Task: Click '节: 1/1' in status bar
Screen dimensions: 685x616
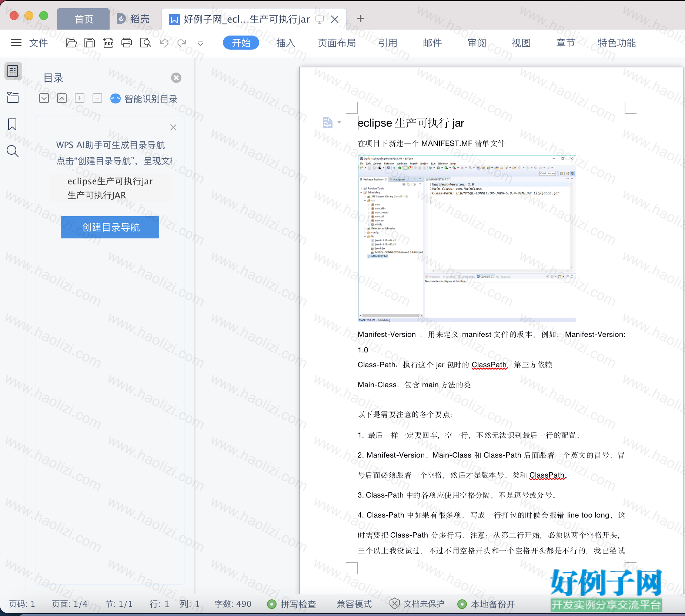Action: (x=119, y=604)
